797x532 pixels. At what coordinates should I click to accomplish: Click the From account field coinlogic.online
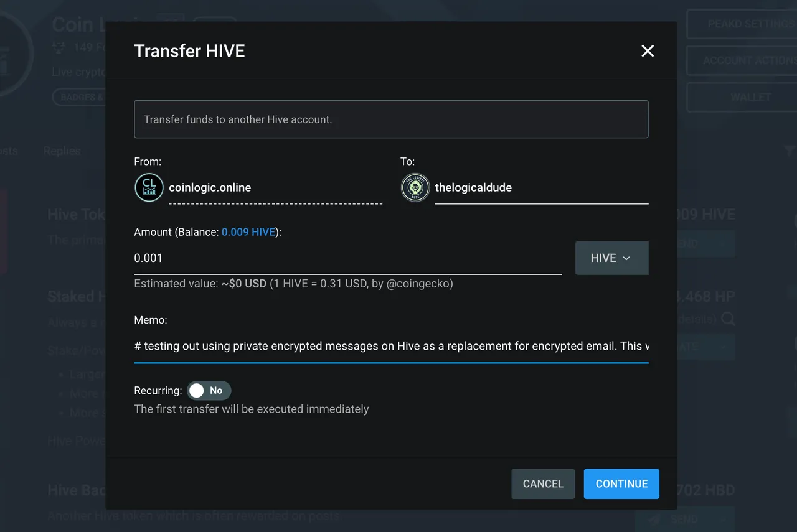pyautogui.click(x=275, y=187)
